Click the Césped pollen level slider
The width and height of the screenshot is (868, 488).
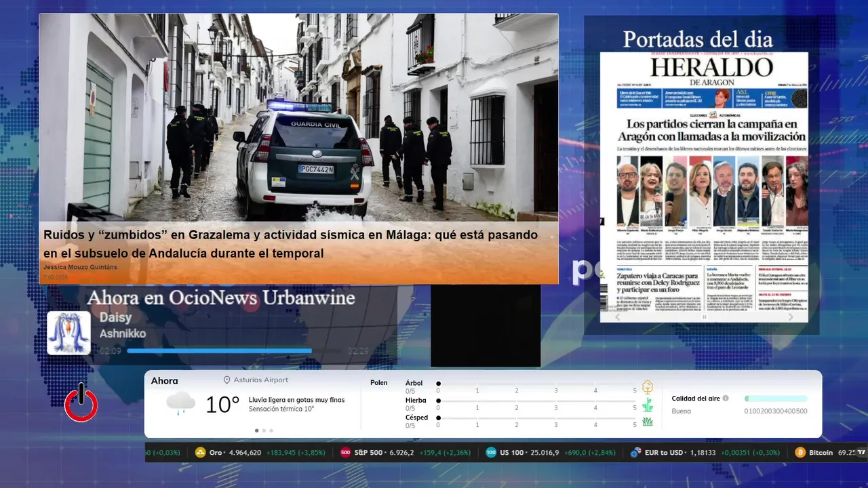click(536, 418)
